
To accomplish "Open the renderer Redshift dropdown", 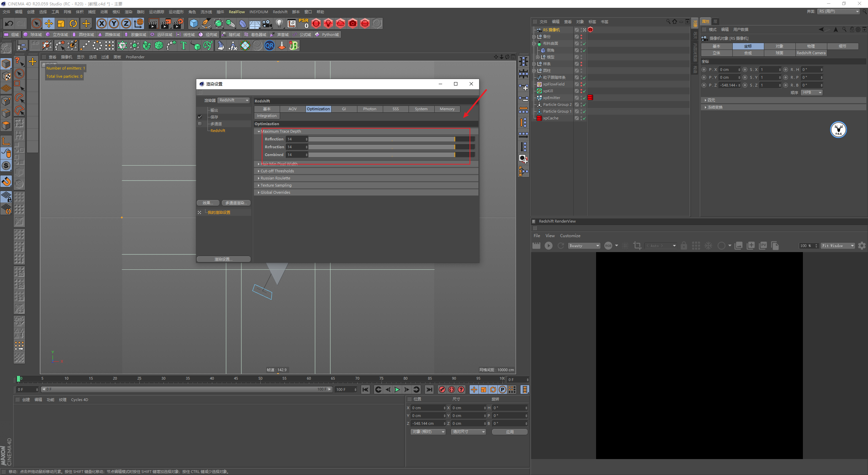I will (x=234, y=100).
